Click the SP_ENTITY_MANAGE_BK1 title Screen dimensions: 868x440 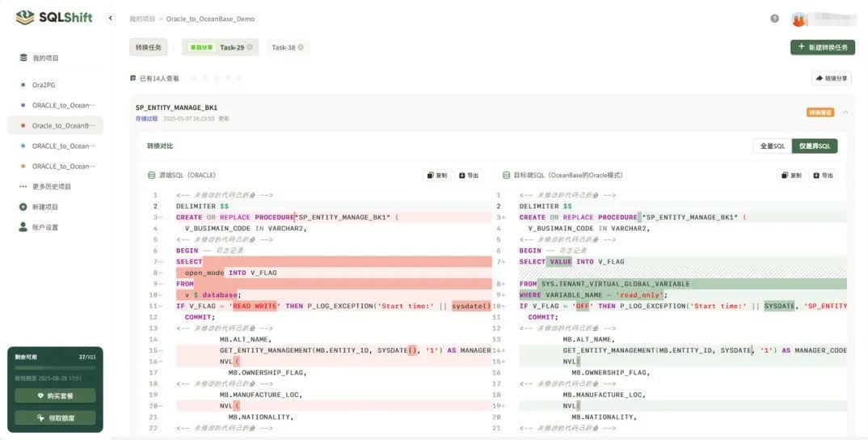[x=176, y=108]
